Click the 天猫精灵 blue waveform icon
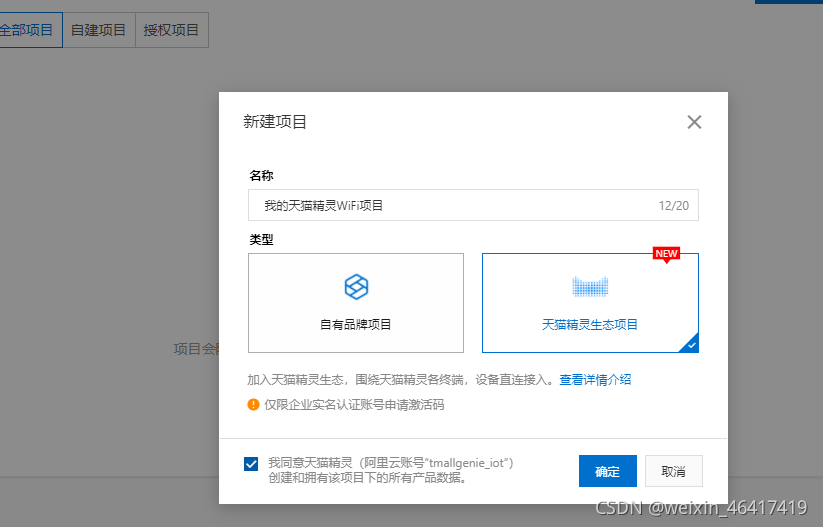The image size is (823, 527). coord(590,287)
